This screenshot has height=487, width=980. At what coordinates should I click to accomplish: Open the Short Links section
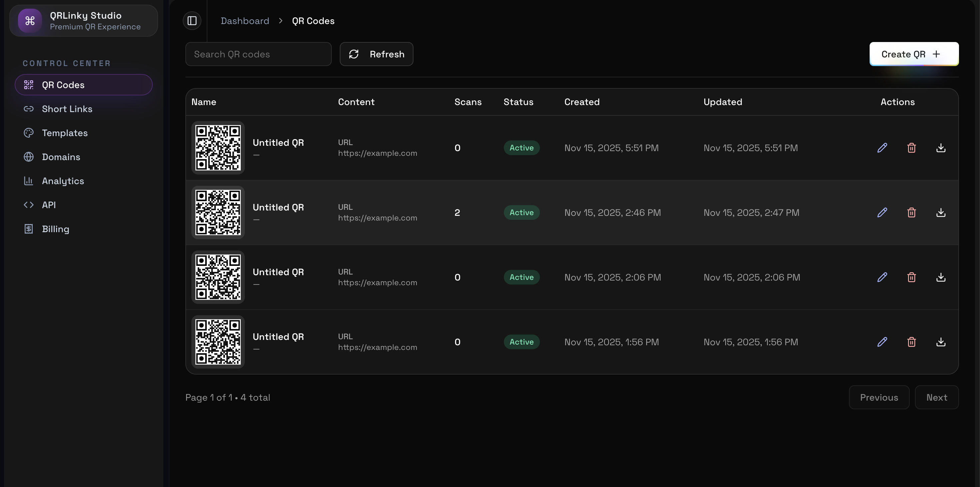[67, 109]
